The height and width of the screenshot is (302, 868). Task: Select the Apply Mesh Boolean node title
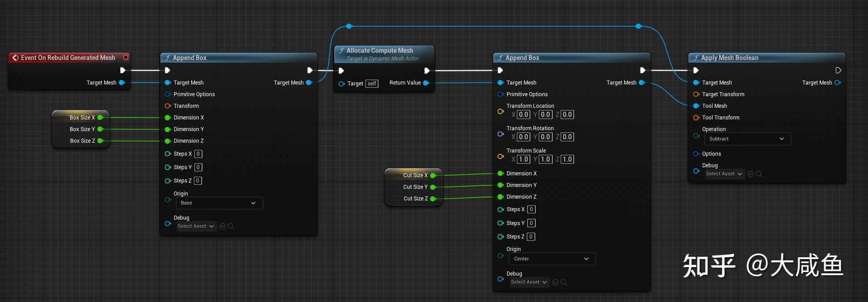tap(730, 58)
